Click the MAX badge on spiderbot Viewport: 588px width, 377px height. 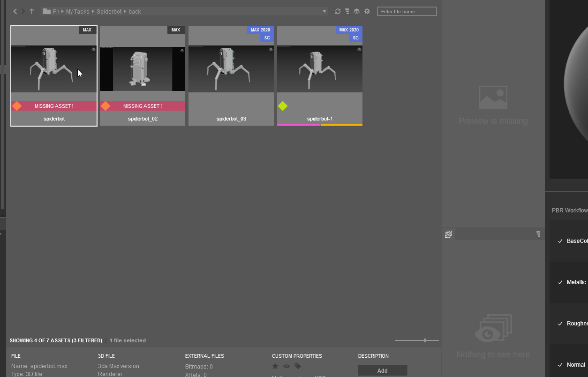pos(87,30)
